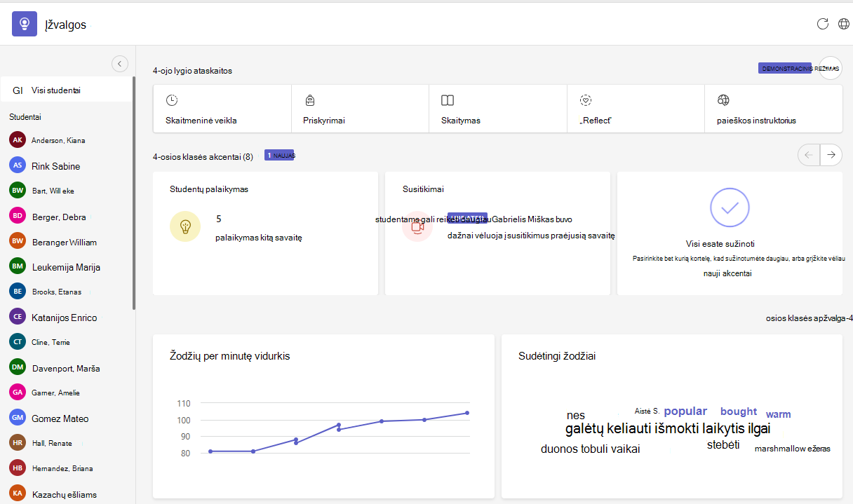
Task: Open the globe language icon
Action: click(x=844, y=24)
